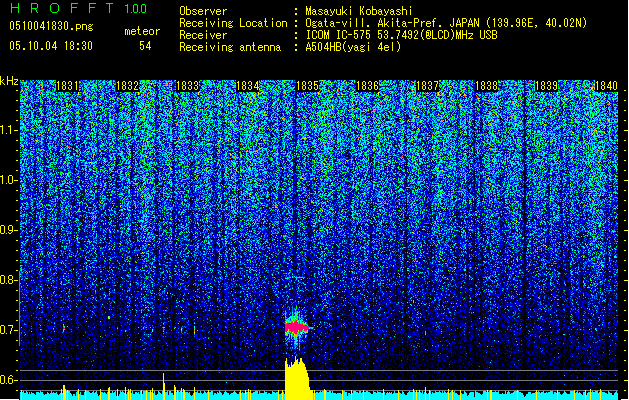This screenshot has width=629, height=400.
Task: Click the 1836 time marker label
Action: 367,86
